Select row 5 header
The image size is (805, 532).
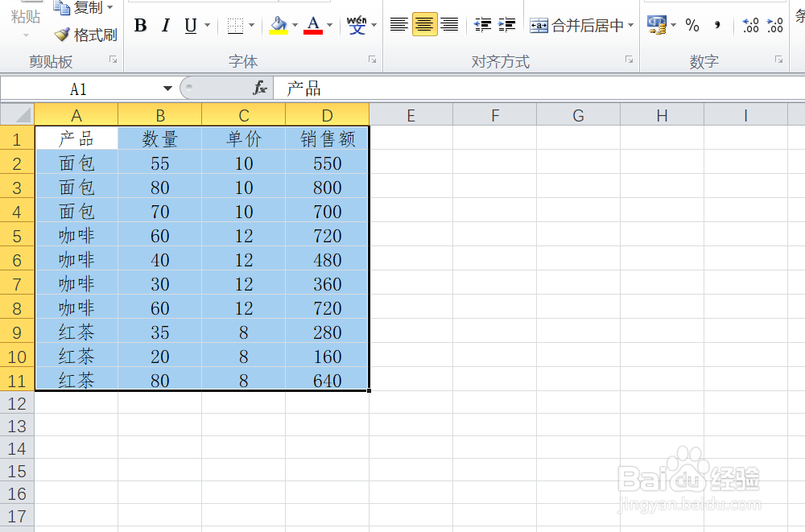pos(17,236)
